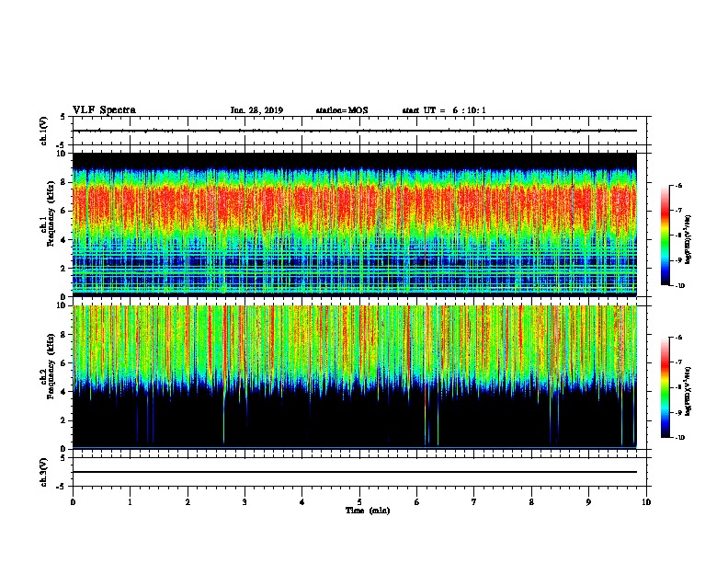Click the "-6" label on ch.1 color bar
The width and height of the screenshot is (728, 563).
(x=679, y=186)
